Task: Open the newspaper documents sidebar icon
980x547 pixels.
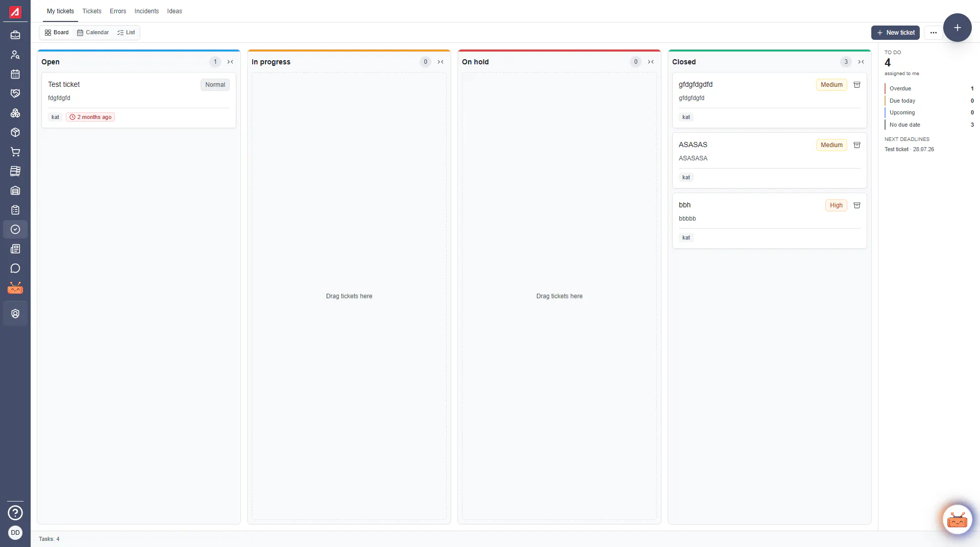Action: pyautogui.click(x=15, y=249)
